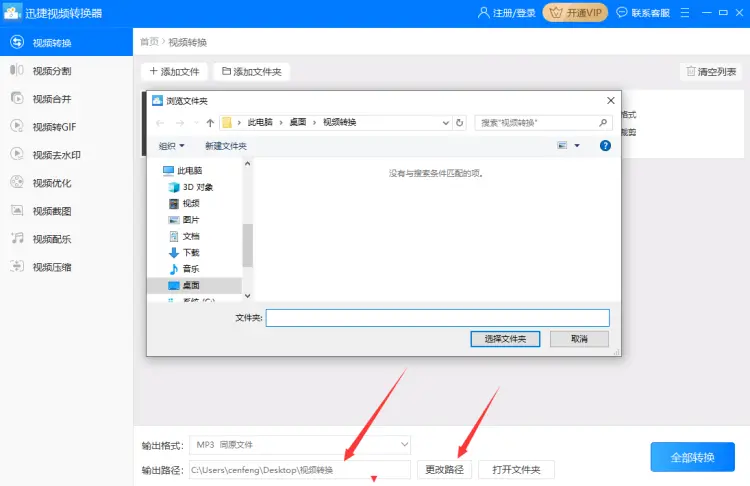Click the 打开文件夹 button
This screenshot has width=750, height=486.
coord(517,470)
